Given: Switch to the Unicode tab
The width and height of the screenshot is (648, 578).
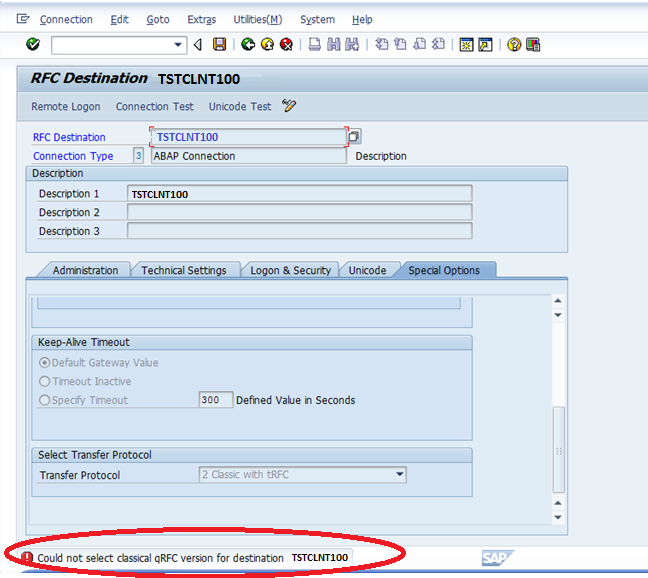Looking at the screenshot, I should 367,270.
